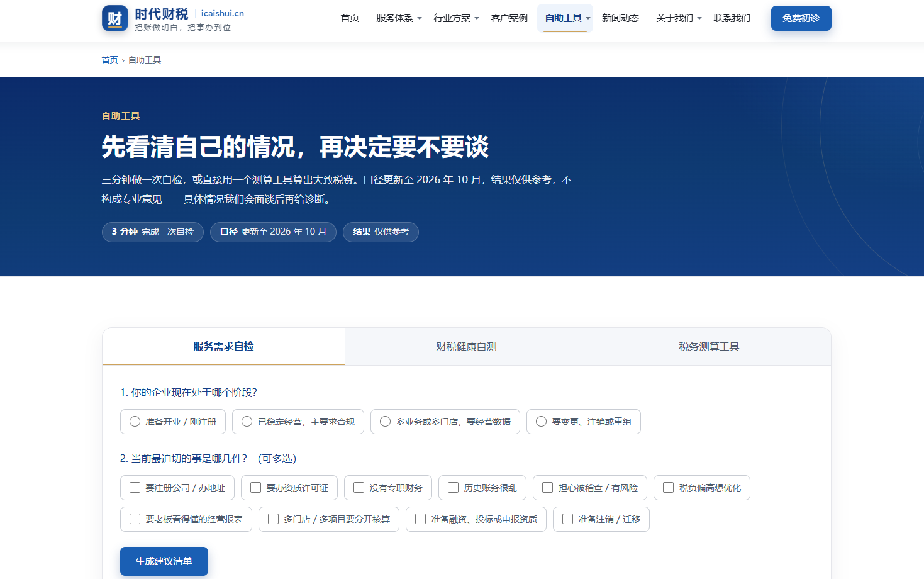This screenshot has height=579, width=924.
Task: Click the 结果 仅供参考 pill
Action: point(381,232)
